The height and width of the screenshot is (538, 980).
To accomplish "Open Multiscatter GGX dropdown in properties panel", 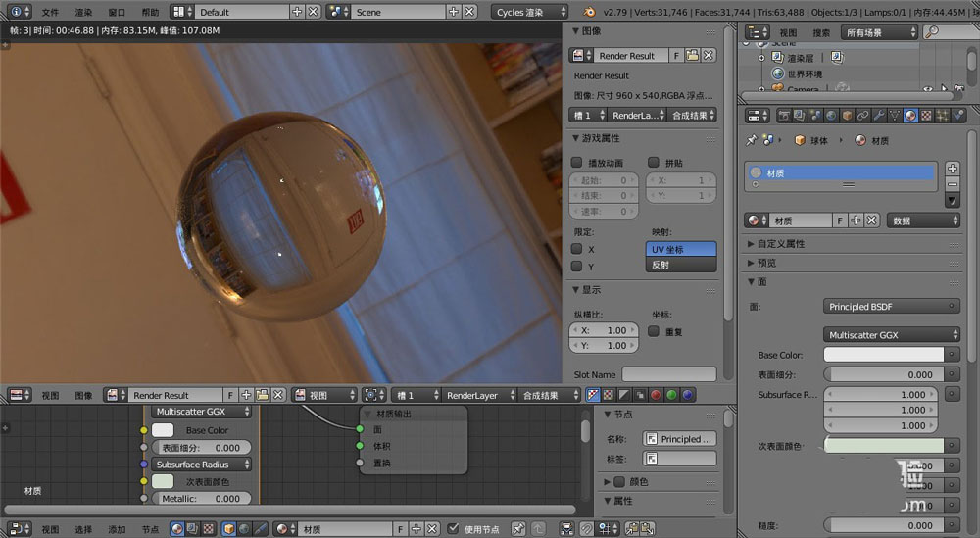I will pos(891,335).
